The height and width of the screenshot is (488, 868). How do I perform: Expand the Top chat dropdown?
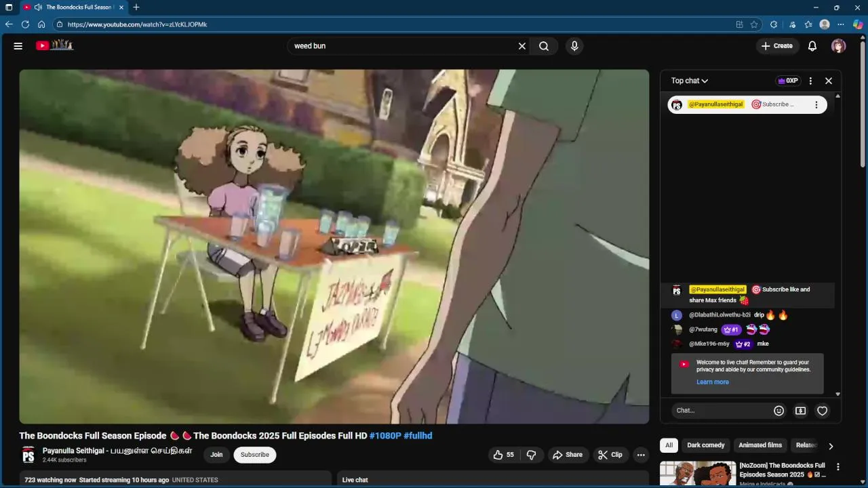point(690,81)
